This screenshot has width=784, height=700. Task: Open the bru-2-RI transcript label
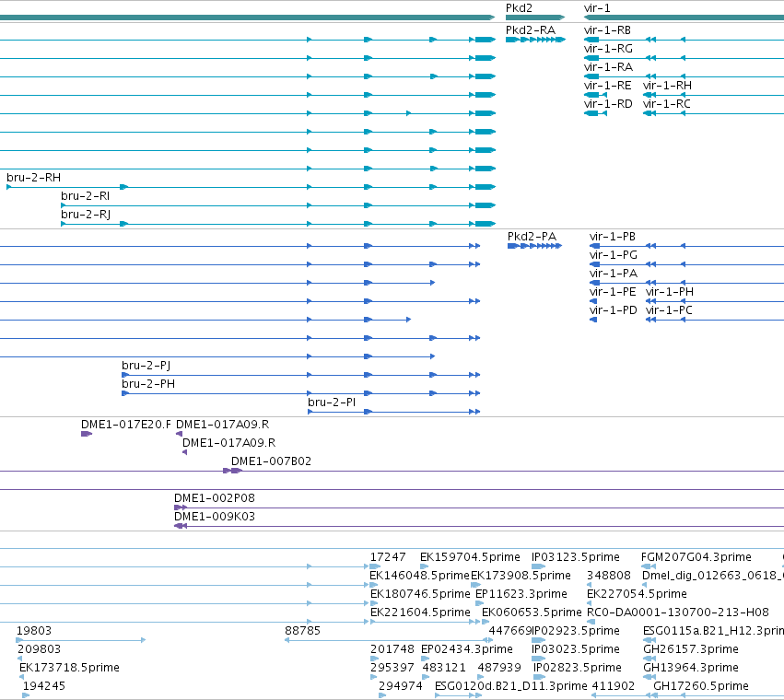point(85,196)
